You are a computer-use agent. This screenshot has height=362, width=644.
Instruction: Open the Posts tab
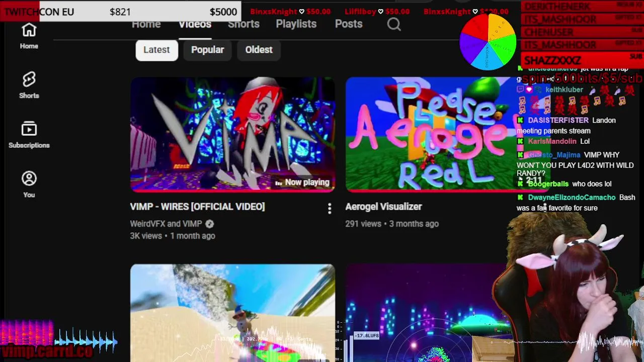349,24
